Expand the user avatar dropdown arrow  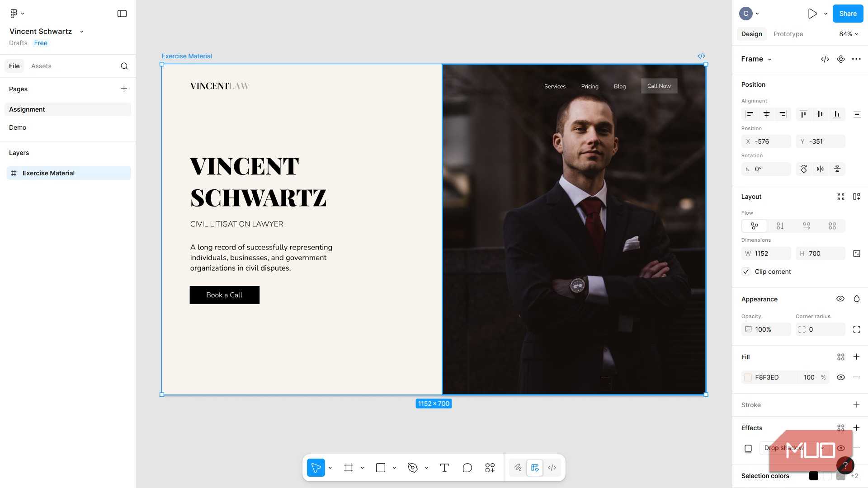pos(757,14)
